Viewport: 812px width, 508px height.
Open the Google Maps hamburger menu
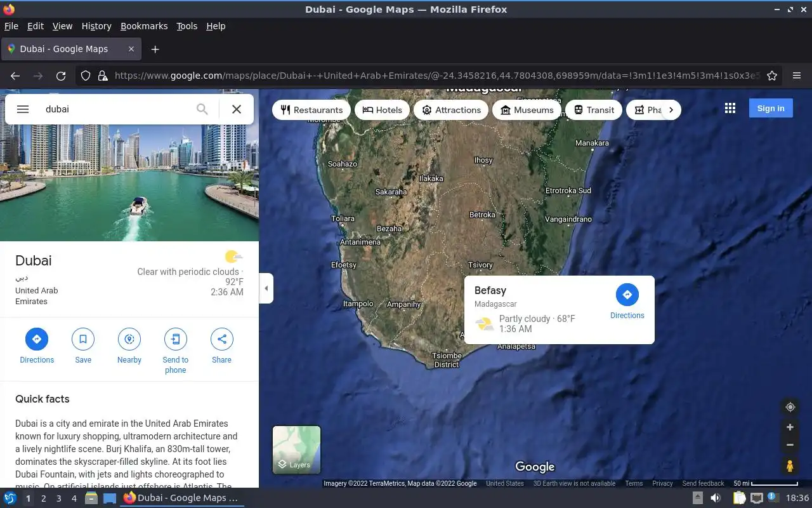point(23,109)
